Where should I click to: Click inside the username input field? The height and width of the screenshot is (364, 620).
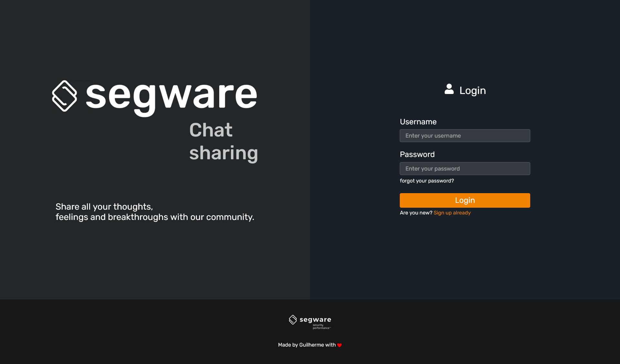[x=465, y=136]
